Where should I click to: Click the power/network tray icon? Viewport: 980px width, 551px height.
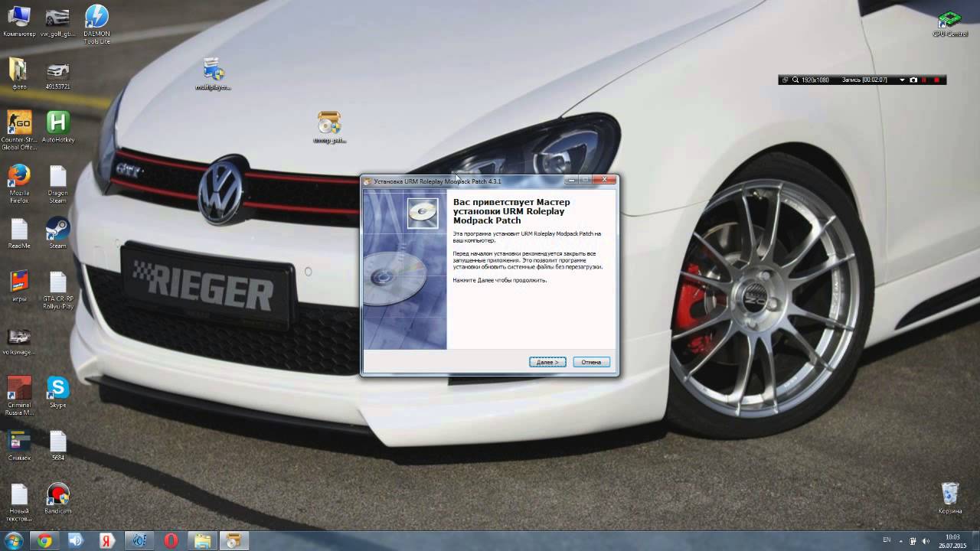(914, 541)
